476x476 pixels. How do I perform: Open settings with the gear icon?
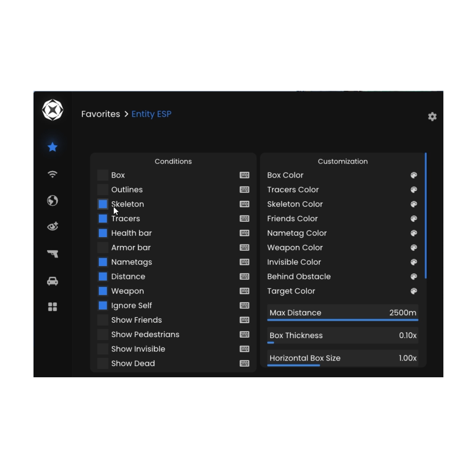(432, 116)
